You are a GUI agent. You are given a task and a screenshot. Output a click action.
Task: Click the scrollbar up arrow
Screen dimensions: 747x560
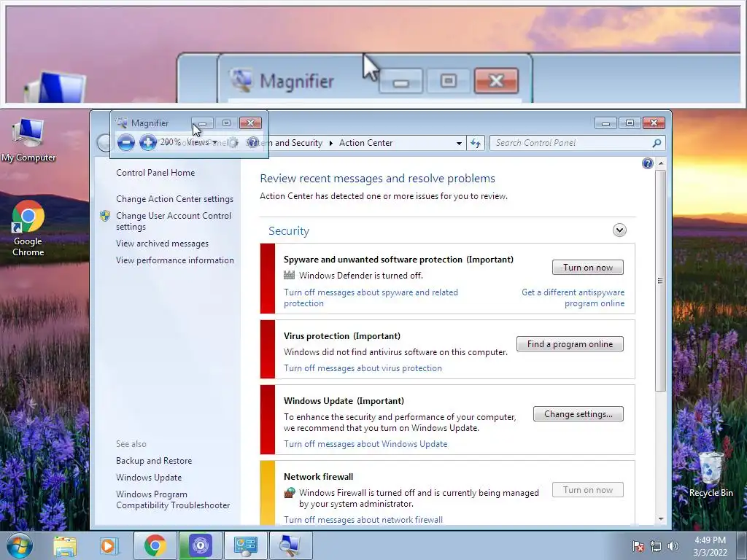pyautogui.click(x=661, y=163)
